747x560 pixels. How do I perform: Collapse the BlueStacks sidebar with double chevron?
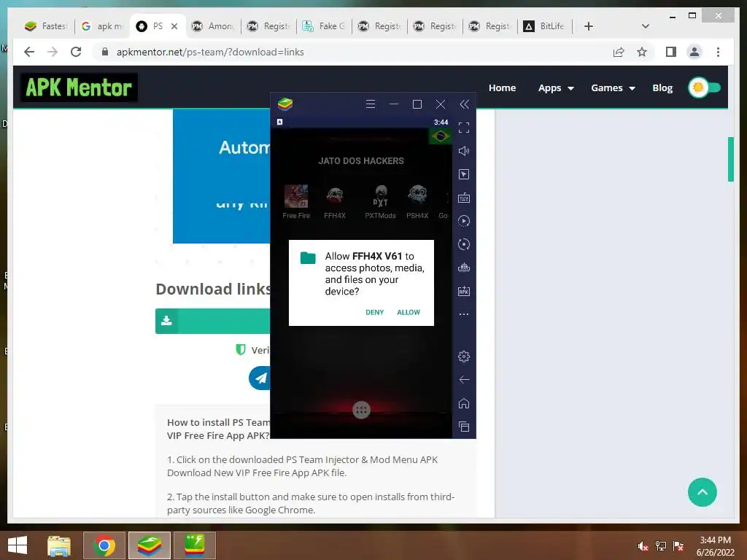click(464, 104)
